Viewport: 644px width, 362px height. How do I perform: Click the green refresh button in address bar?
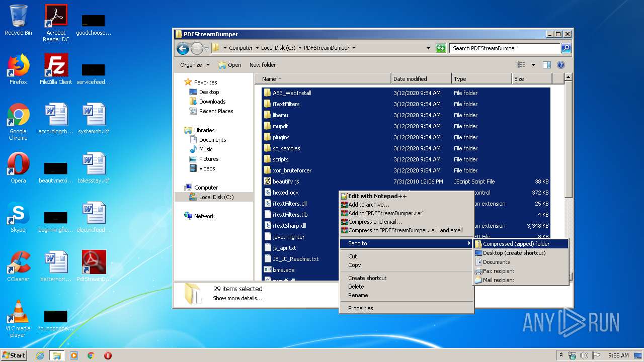tap(441, 48)
